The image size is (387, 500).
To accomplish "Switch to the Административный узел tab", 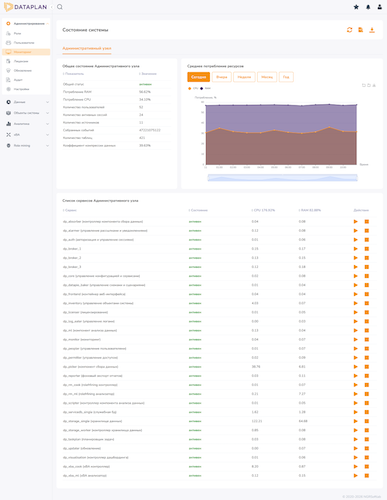I will click(87, 48).
